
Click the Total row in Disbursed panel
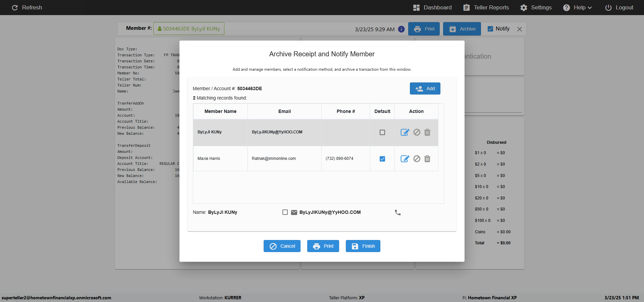pyautogui.click(x=493, y=243)
